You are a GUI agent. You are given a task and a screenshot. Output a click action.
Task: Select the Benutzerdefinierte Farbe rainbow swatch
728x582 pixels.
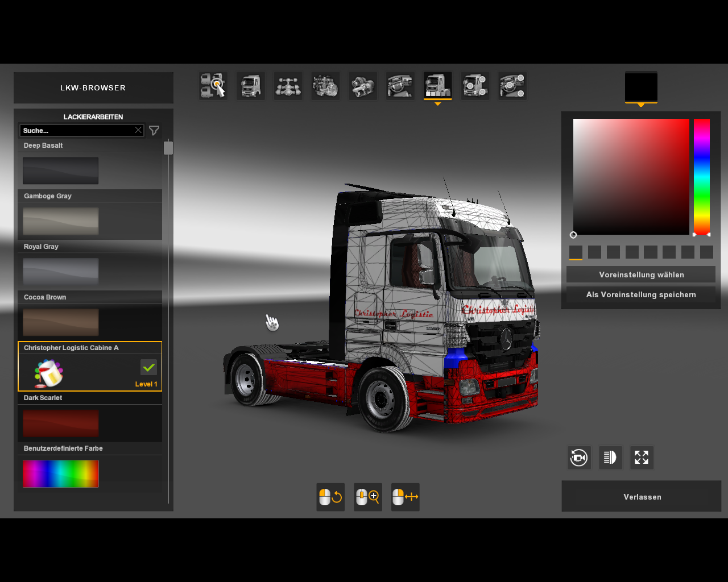tap(61, 474)
